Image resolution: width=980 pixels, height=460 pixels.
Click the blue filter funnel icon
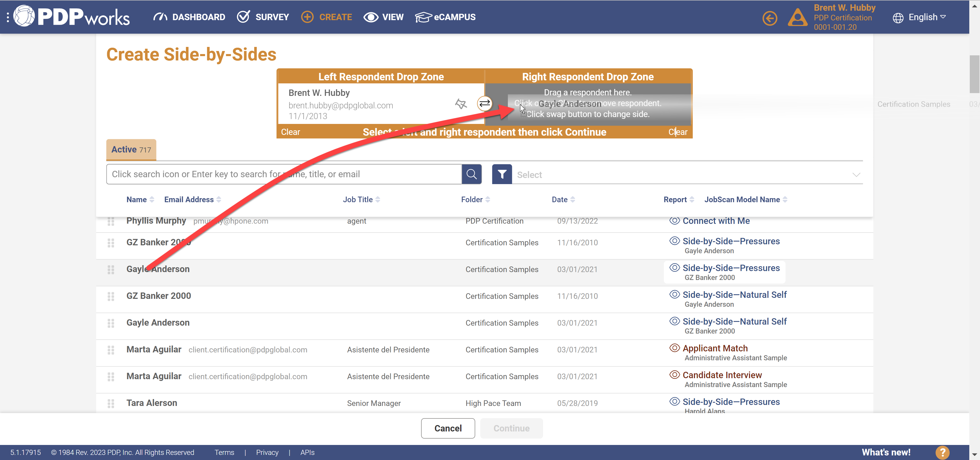pyautogui.click(x=502, y=174)
